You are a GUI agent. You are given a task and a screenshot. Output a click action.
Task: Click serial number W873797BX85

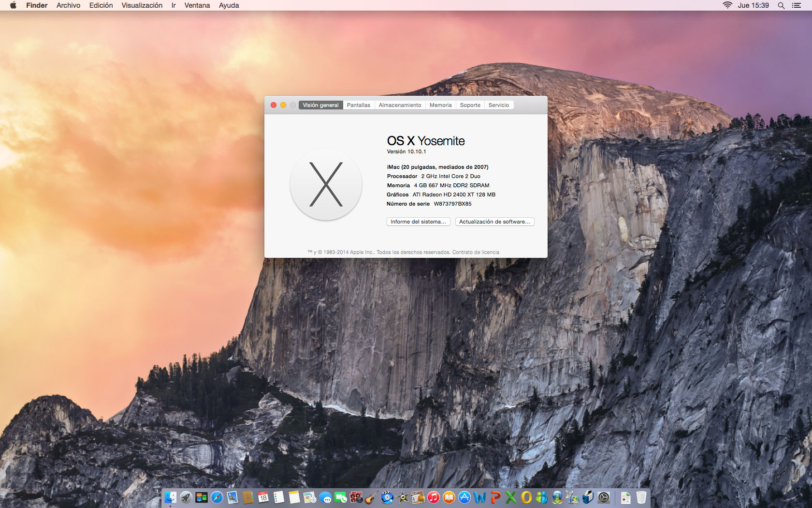pyautogui.click(x=452, y=204)
